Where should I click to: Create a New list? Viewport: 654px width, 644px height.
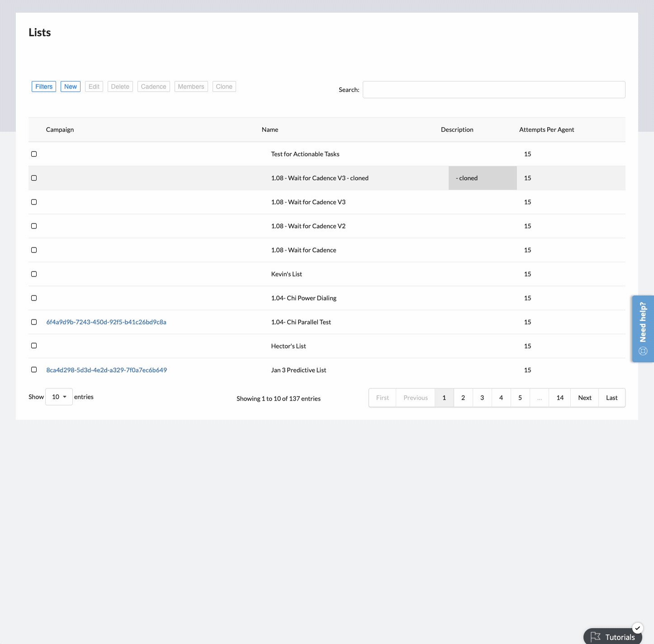click(71, 86)
